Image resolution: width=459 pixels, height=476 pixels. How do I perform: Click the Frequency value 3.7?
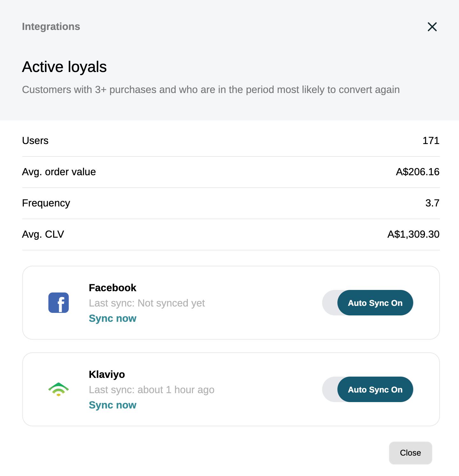(432, 203)
